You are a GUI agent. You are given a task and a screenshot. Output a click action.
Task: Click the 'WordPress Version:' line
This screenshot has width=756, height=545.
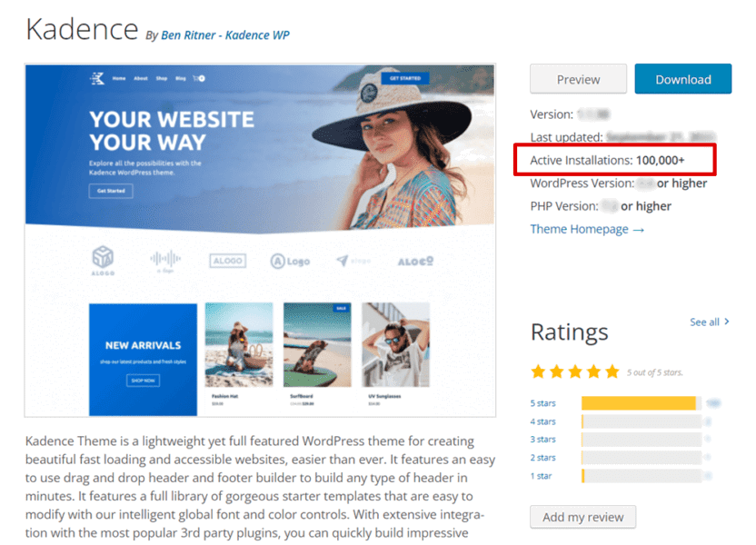619,183
